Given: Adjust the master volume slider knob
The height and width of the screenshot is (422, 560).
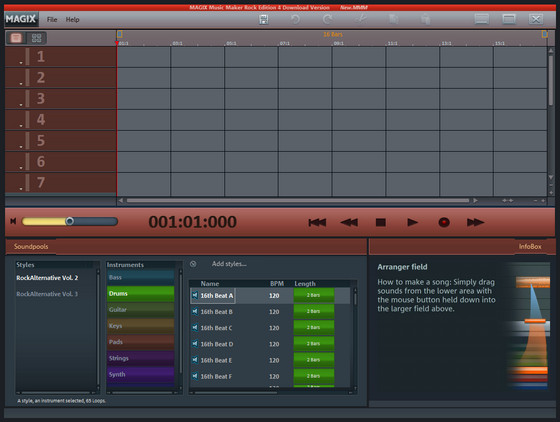Looking at the screenshot, I should pos(70,221).
